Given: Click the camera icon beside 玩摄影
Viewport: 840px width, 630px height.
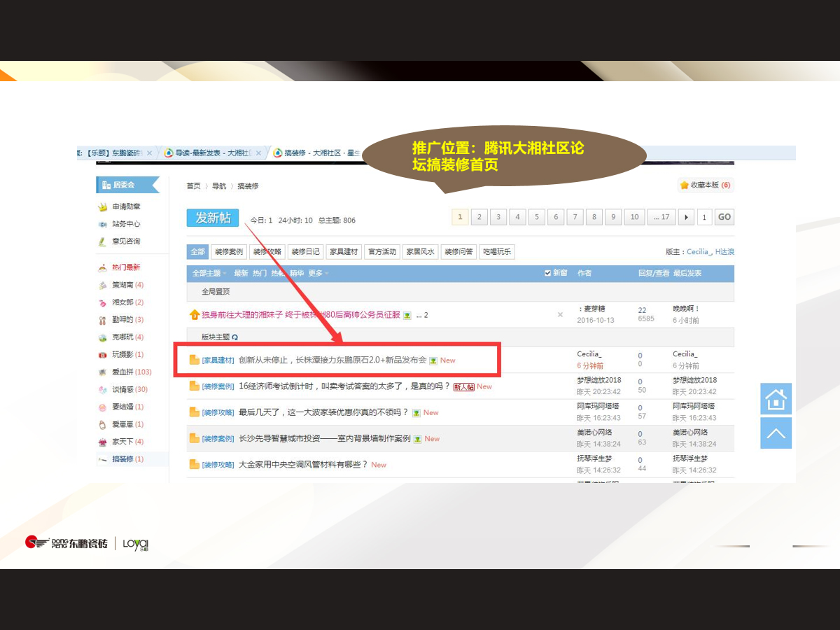Looking at the screenshot, I should tap(103, 355).
